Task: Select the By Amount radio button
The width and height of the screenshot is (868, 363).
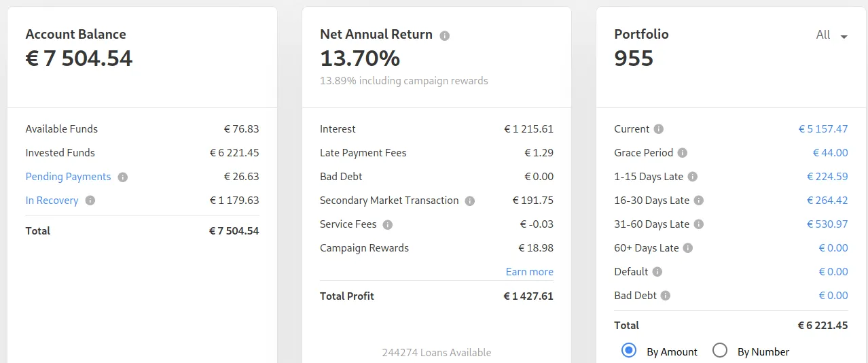Action: 629,351
